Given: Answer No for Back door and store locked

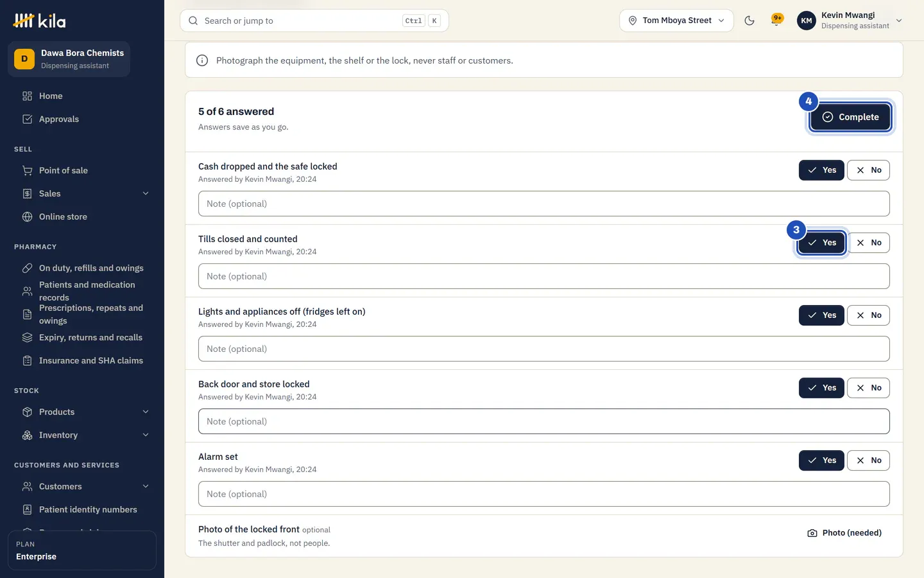Looking at the screenshot, I should click(x=868, y=388).
